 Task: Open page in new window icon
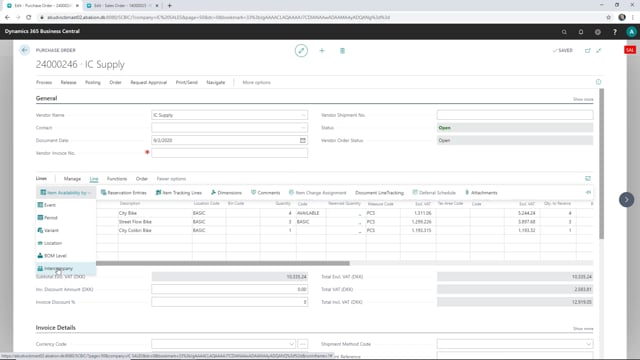point(588,51)
